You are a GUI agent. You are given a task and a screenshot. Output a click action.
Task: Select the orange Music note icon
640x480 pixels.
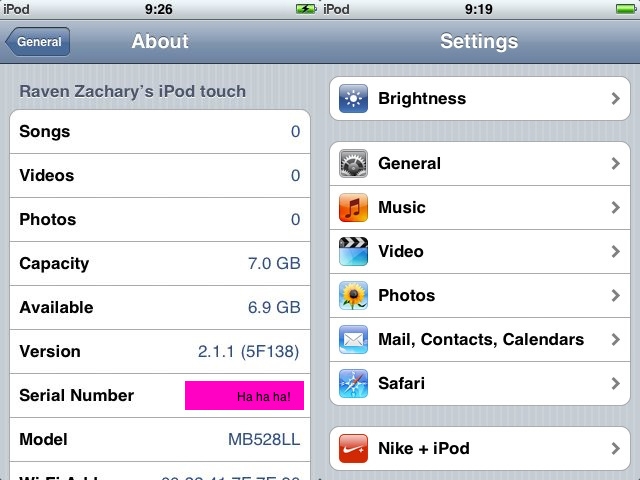[353, 207]
